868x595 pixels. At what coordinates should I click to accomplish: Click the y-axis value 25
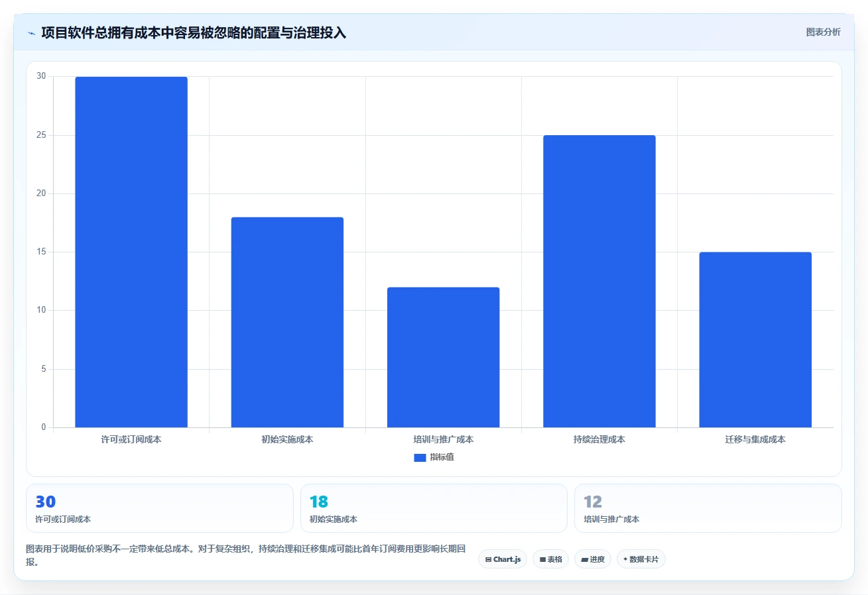point(42,135)
